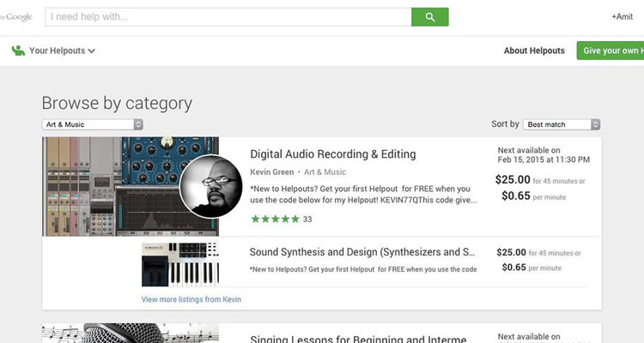This screenshot has width=644, height=343.
Task: Open Singing Lessons for Beginning listing title
Action: point(358,339)
